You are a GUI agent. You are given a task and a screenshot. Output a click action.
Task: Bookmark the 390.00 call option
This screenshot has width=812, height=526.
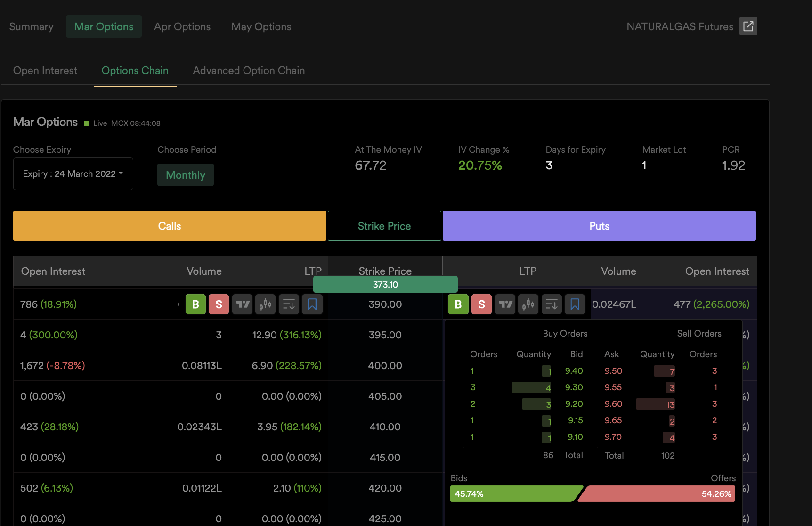pyautogui.click(x=312, y=304)
